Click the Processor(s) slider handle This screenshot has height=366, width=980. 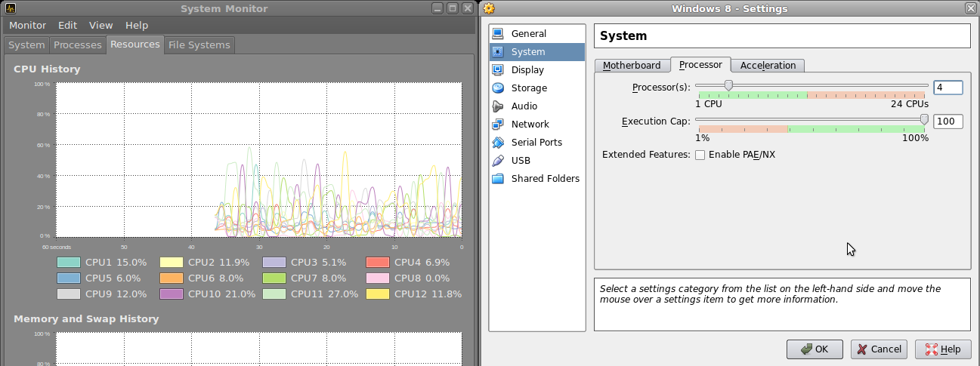728,85
